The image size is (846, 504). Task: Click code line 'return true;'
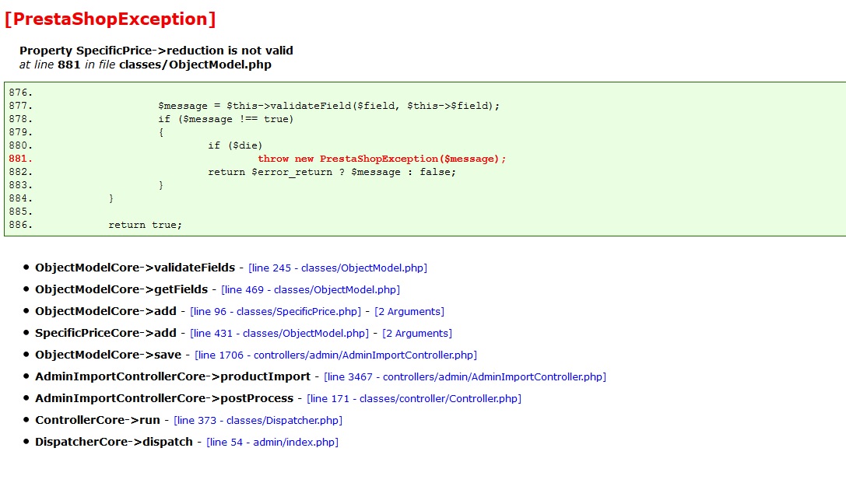click(145, 225)
